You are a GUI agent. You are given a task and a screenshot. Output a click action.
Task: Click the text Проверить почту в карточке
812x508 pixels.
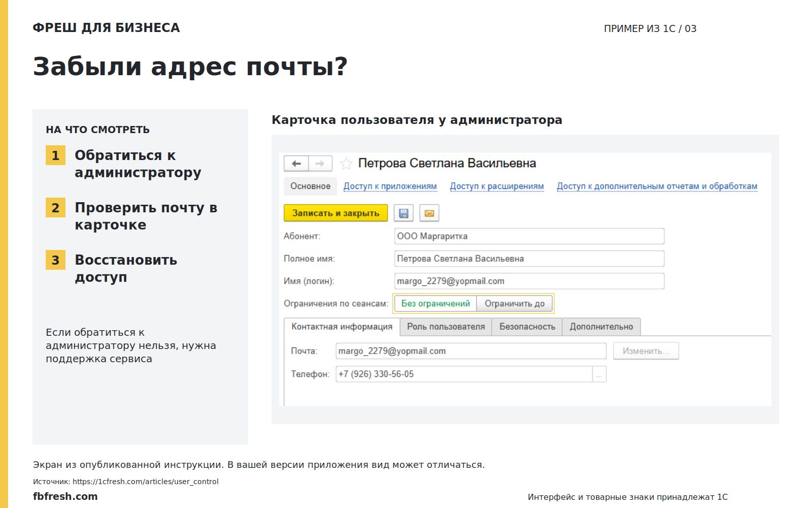pos(146,216)
